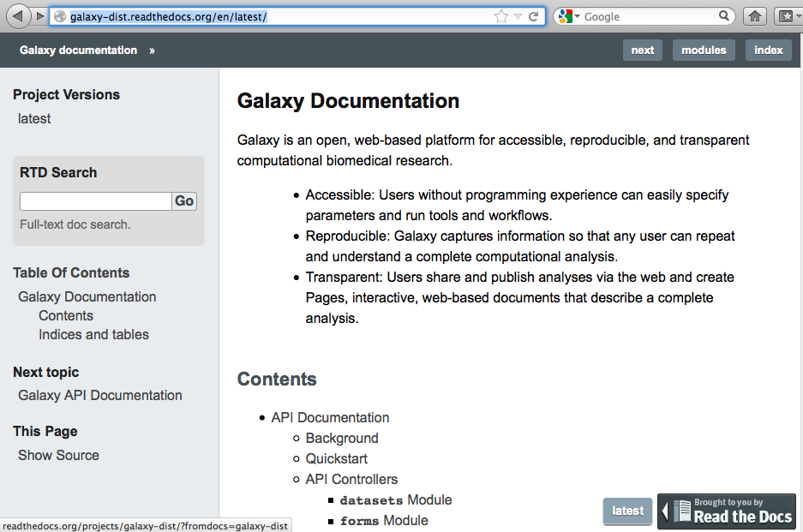Go back with the browser back arrow

pos(17,16)
